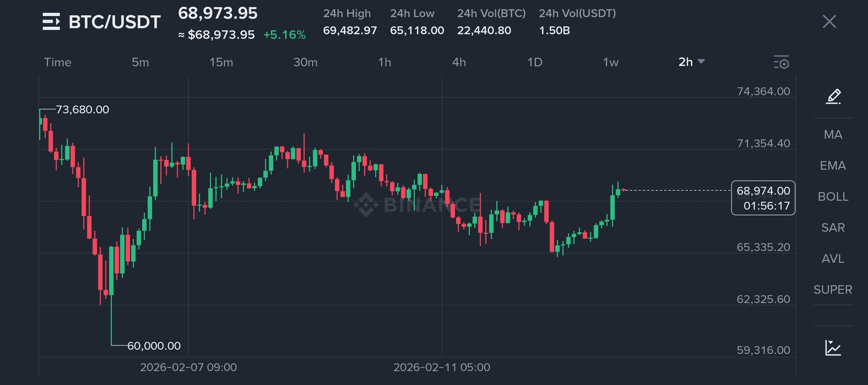Expand the 2h interval dropdown
Viewport: 868px width, 385px height.
click(x=691, y=62)
